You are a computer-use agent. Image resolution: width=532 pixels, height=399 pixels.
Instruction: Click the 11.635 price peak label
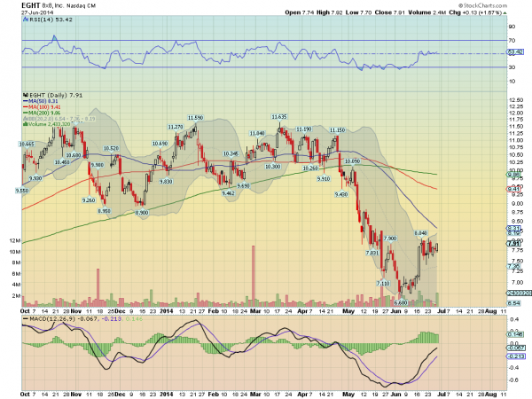click(x=279, y=117)
